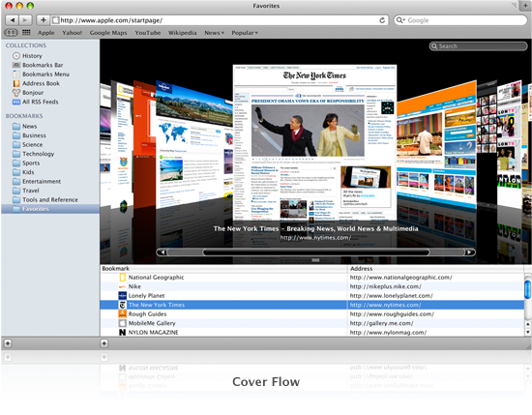Open Google search engine dropdown magnifier
This screenshot has height=415, width=532.
(x=400, y=20)
